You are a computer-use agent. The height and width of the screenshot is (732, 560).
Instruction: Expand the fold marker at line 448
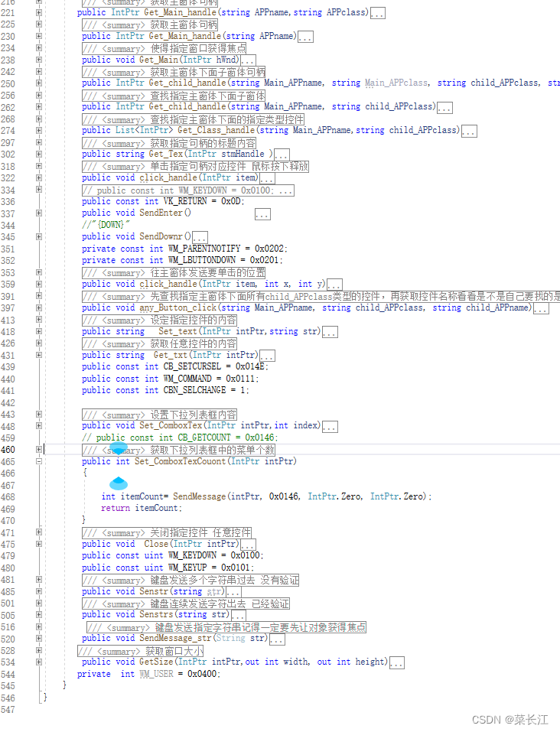[39, 426]
